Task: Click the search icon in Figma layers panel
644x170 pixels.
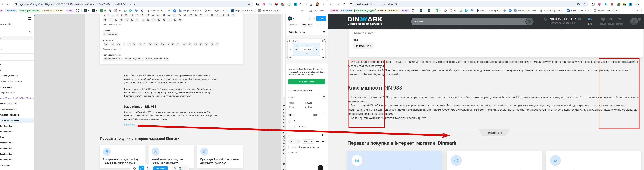Action: pyautogui.click(x=30, y=32)
